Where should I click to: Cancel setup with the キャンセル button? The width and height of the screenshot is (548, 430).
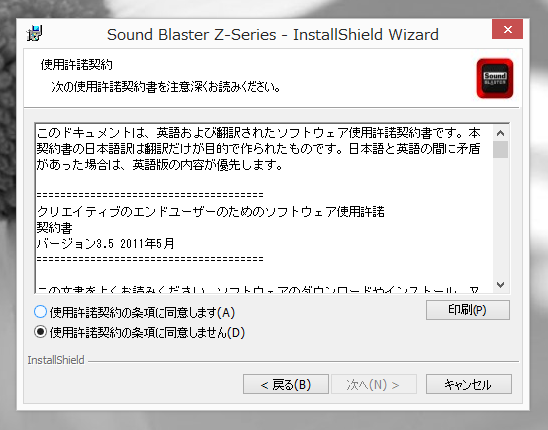[x=468, y=384]
